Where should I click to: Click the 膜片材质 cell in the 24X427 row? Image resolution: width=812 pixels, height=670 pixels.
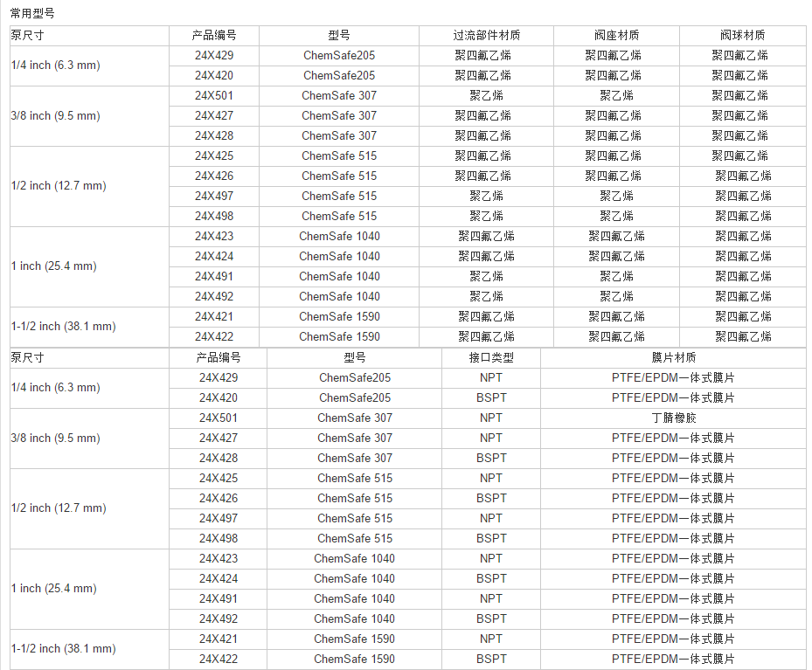click(673, 439)
